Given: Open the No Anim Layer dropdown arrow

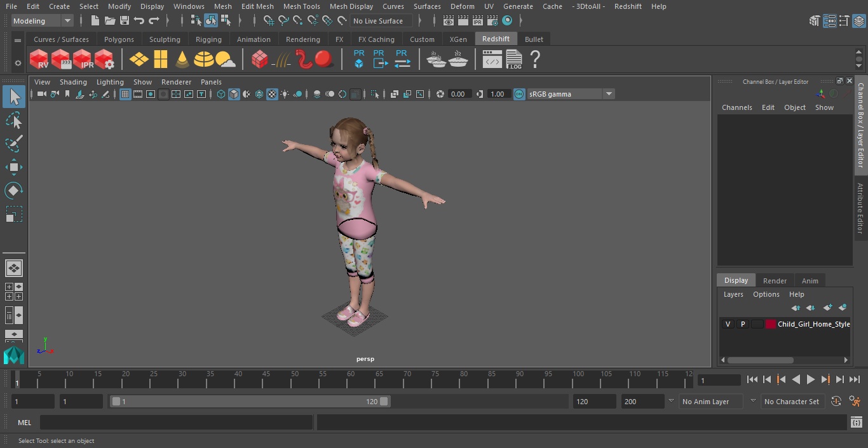Looking at the screenshot, I should pyautogui.click(x=671, y=401).
